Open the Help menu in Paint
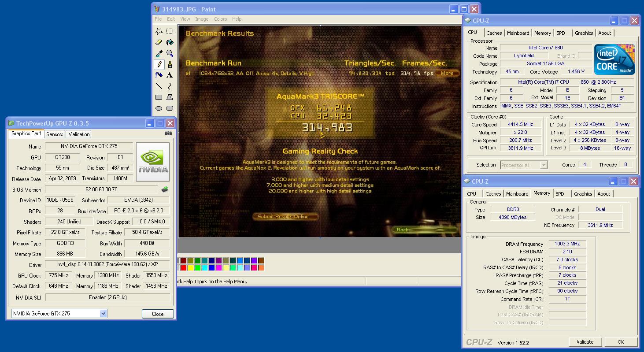The image size is (644, 352). (x=237, y=19)
